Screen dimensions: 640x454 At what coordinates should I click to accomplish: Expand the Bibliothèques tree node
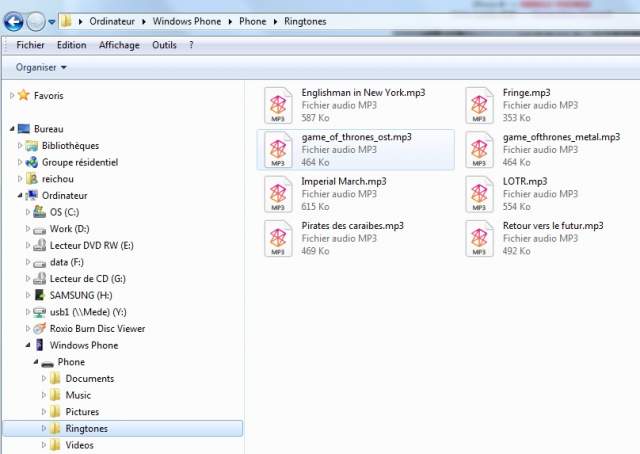[x=20, y=146]
